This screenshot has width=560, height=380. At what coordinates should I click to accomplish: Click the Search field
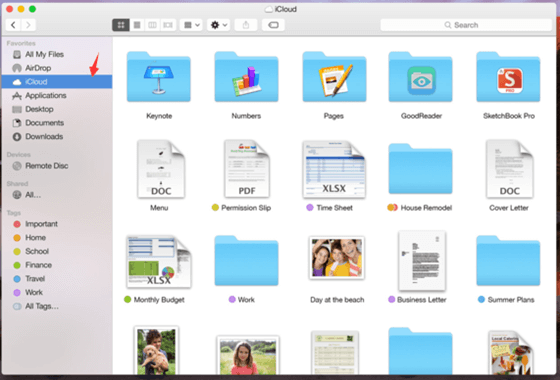466,25
